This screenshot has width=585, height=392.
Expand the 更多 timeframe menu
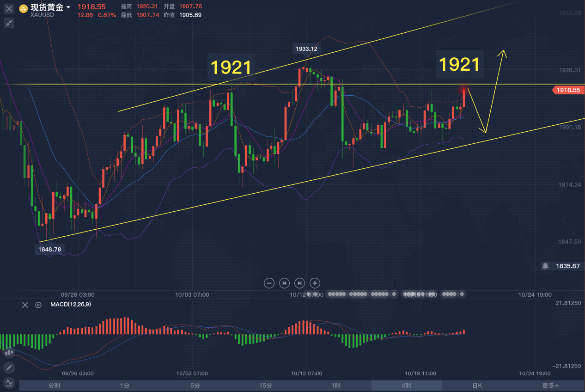[550, 386]
